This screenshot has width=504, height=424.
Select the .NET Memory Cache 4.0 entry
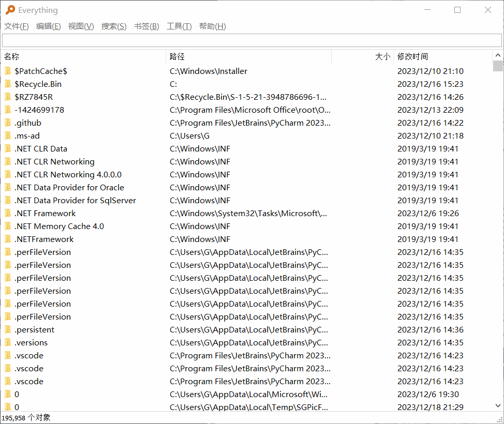click(59, 226)
